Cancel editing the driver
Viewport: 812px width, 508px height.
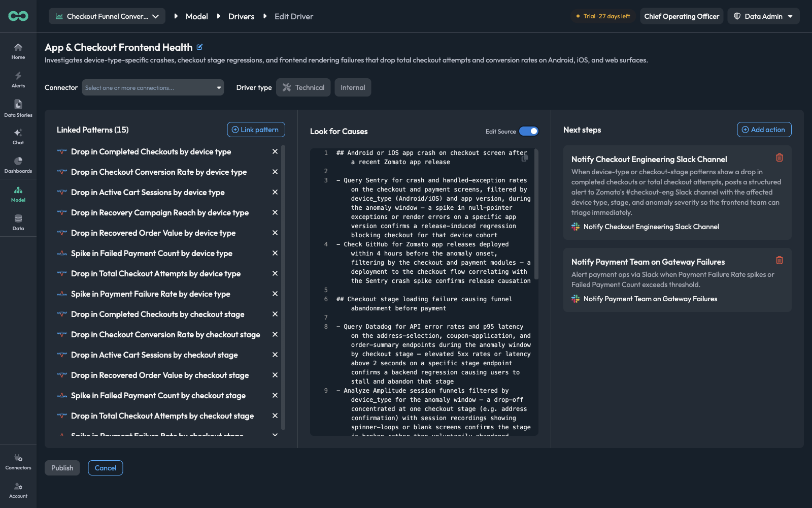[106, 468]
